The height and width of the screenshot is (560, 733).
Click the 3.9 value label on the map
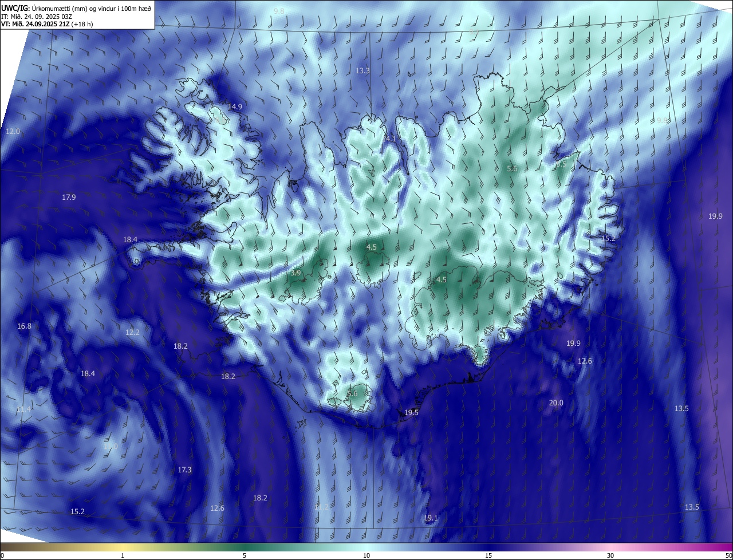pyautogui.click(x=295, y=274)
